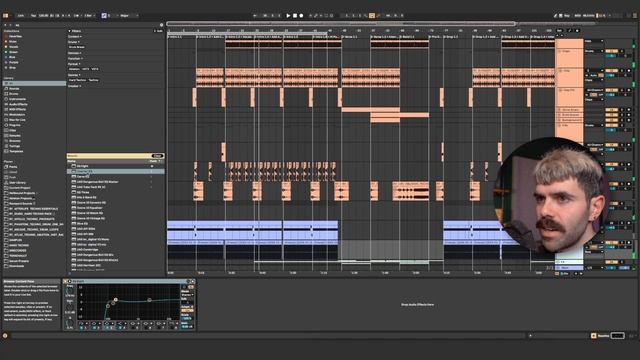Expand the Content filter group
Image resolution: width=640 pixels, height=360 pixels.
75,37
